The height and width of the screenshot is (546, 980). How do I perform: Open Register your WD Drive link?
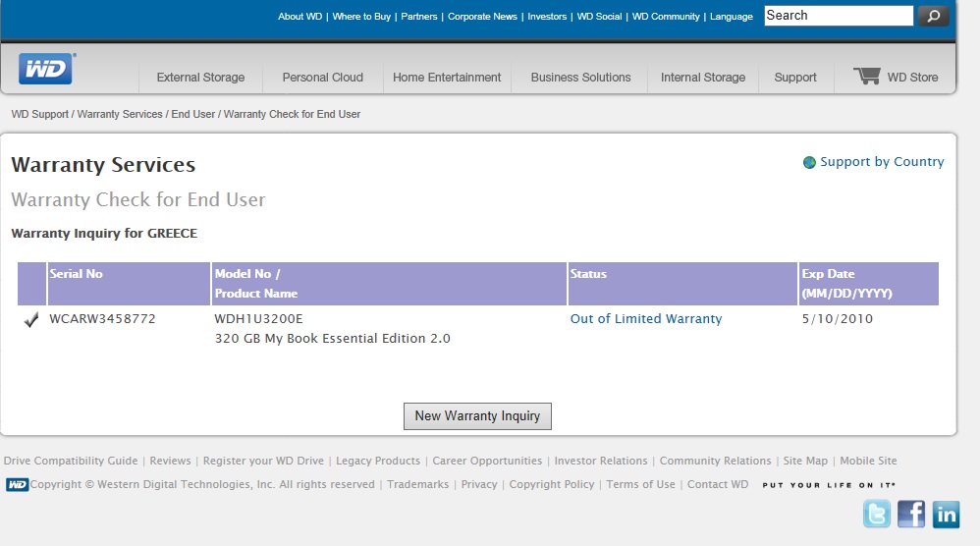click(x=263, y=461)
